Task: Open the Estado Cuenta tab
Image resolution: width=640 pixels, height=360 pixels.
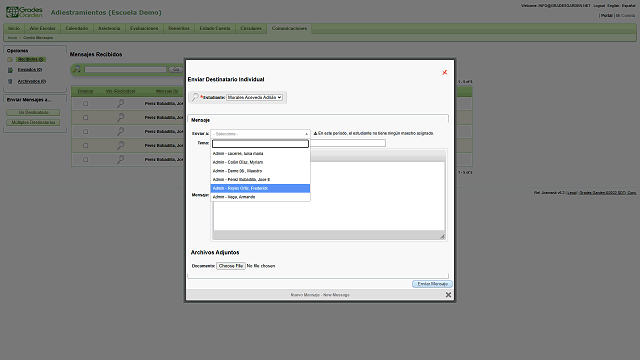Action: tap(215, 29)
